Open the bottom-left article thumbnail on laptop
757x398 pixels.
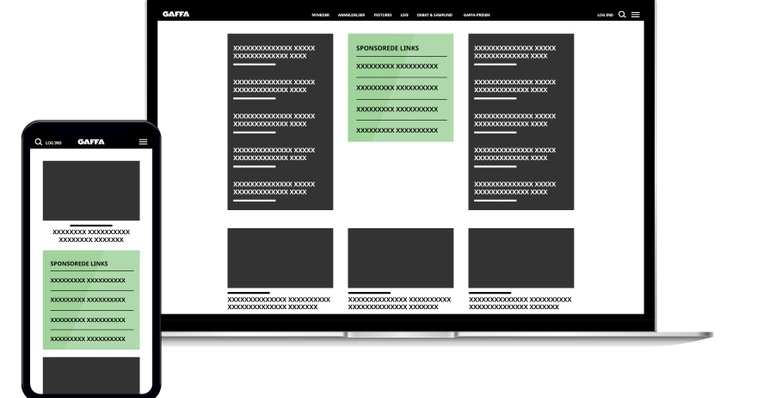tap(280, 258)
